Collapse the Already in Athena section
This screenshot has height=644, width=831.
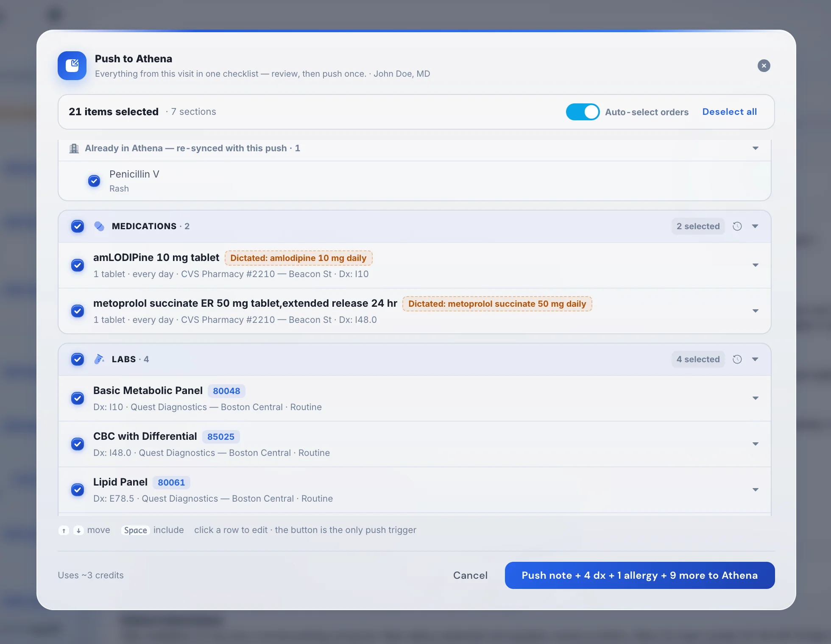(x=755, y=148)
